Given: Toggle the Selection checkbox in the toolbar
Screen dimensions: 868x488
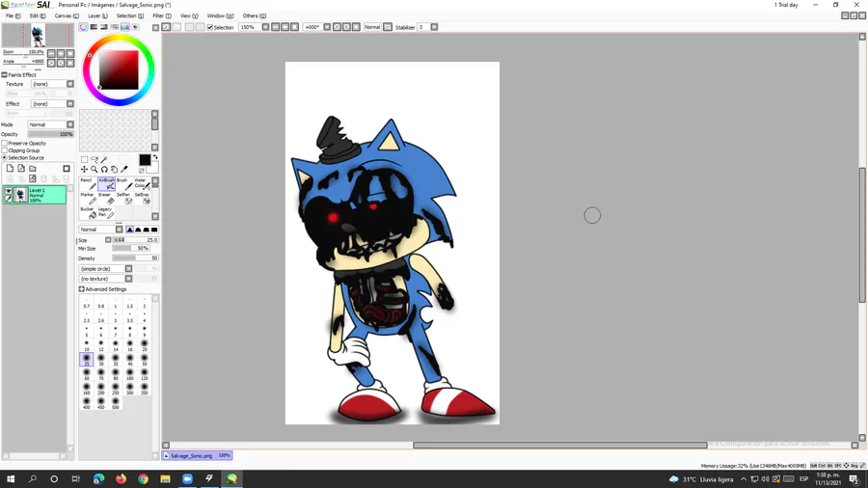Looking at the screenshot, I should point(210,27).
